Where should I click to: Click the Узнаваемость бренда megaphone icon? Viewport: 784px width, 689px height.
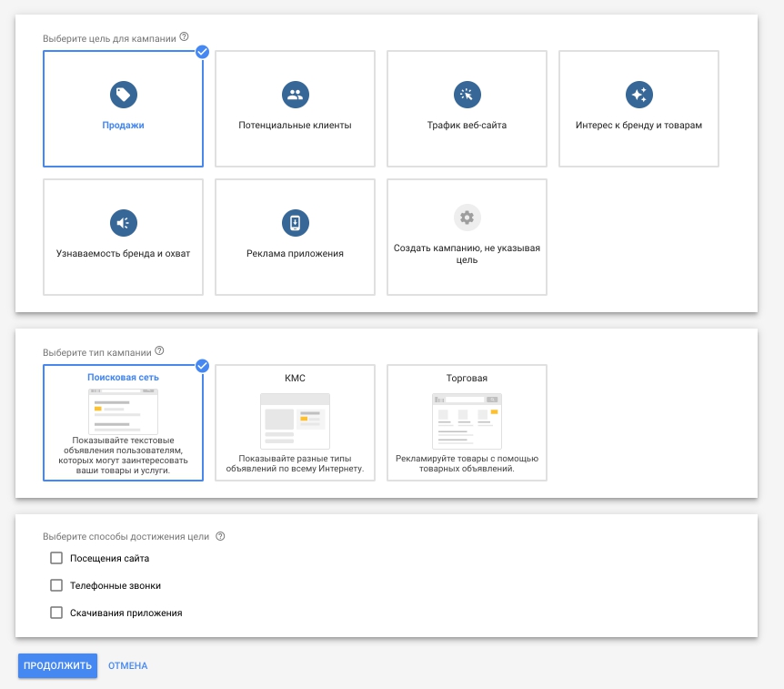pos(123,222)
